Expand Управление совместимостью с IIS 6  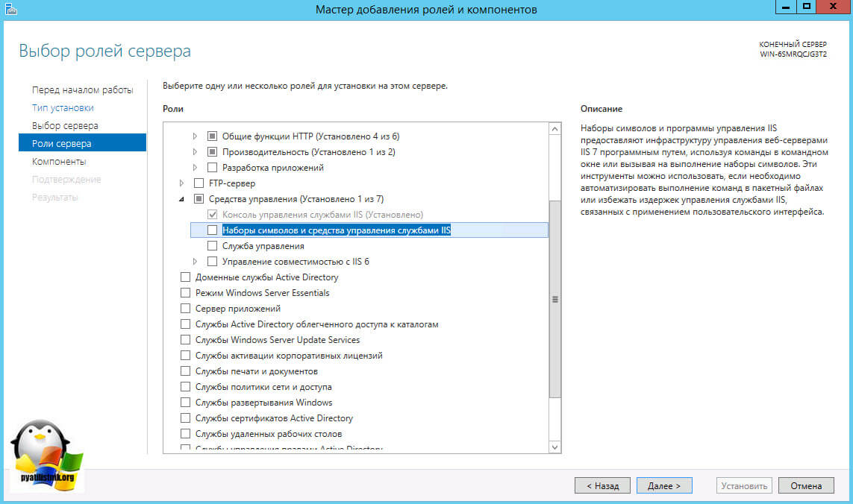(x=195, y=262)
